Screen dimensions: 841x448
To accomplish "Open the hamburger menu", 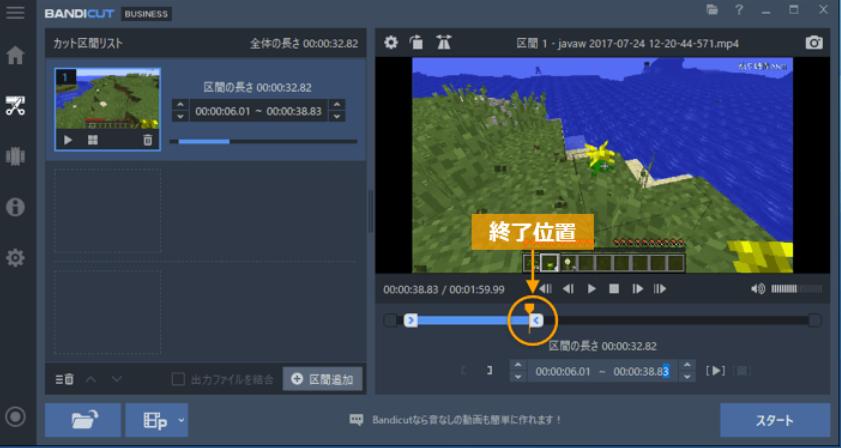I will coord(15,12).
